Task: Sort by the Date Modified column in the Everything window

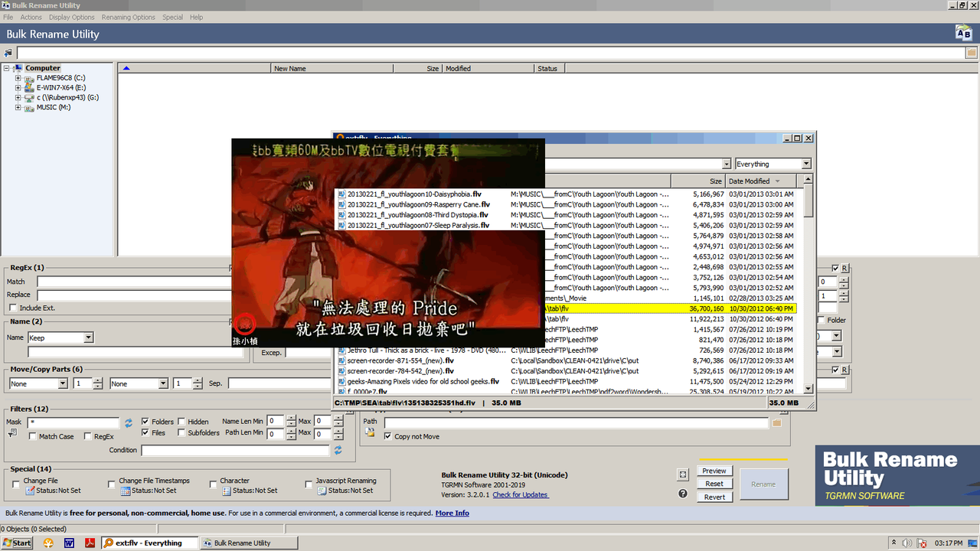Action: (x=761, y=181)
